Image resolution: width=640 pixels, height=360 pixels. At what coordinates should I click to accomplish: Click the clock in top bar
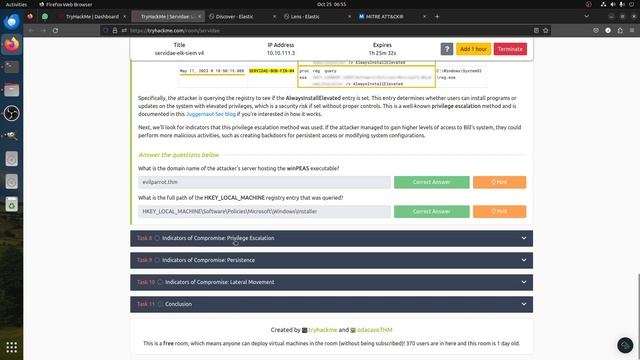[x=331, y=4]
